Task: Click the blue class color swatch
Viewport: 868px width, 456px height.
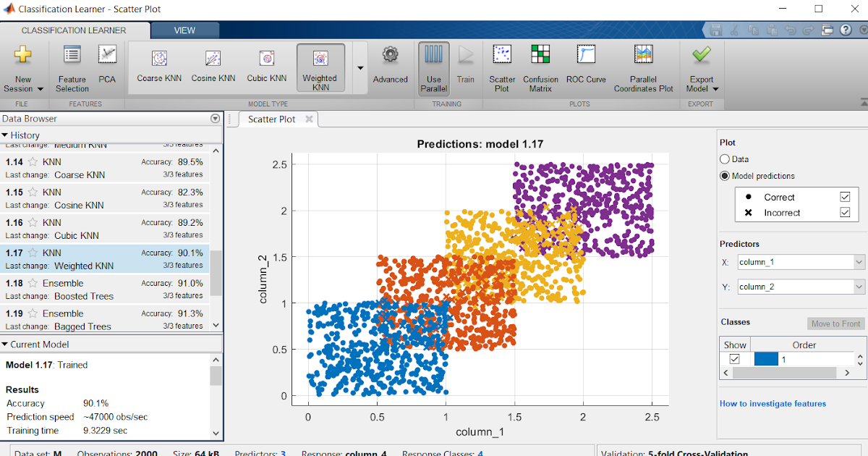Action: point(765,358)
